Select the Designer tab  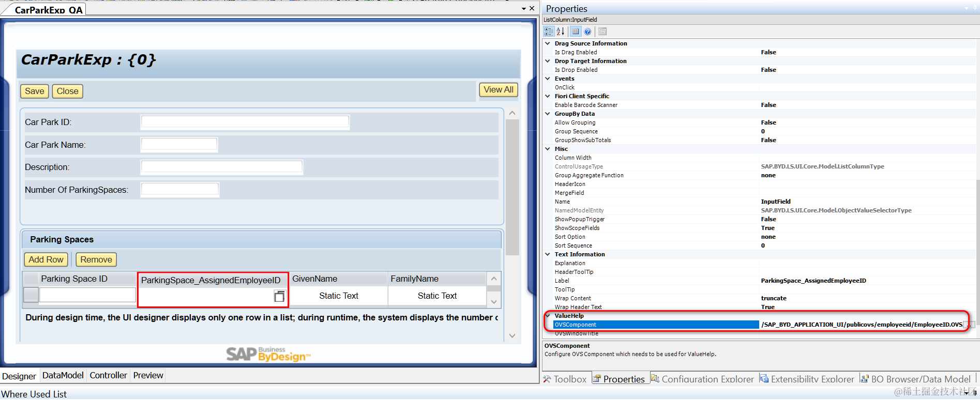tap(19, 376)
